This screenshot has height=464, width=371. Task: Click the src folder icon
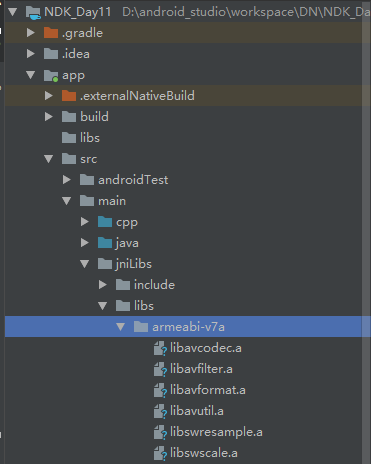(69, 159)
